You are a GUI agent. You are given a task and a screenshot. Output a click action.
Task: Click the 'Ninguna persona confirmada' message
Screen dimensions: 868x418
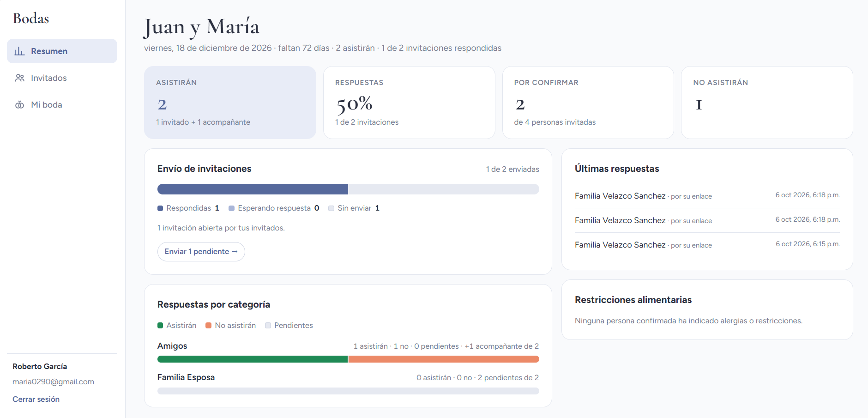click(689, 321)
